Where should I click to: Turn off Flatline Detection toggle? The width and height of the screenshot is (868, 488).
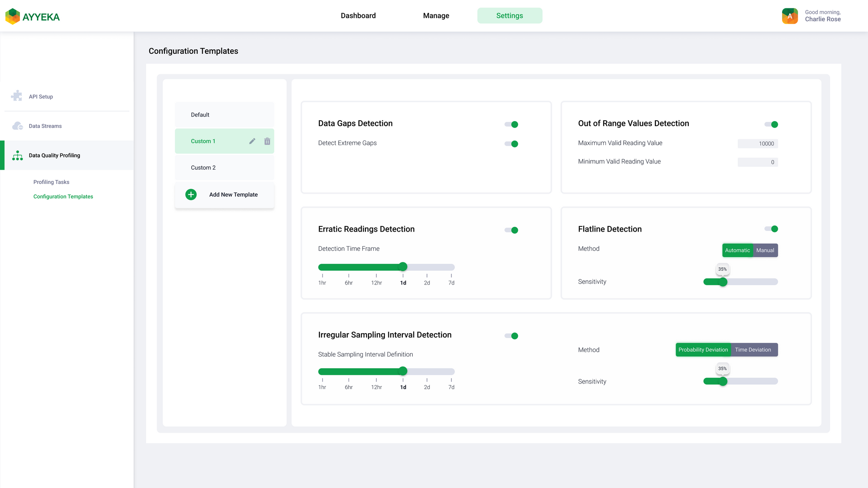tap(771, 229)
